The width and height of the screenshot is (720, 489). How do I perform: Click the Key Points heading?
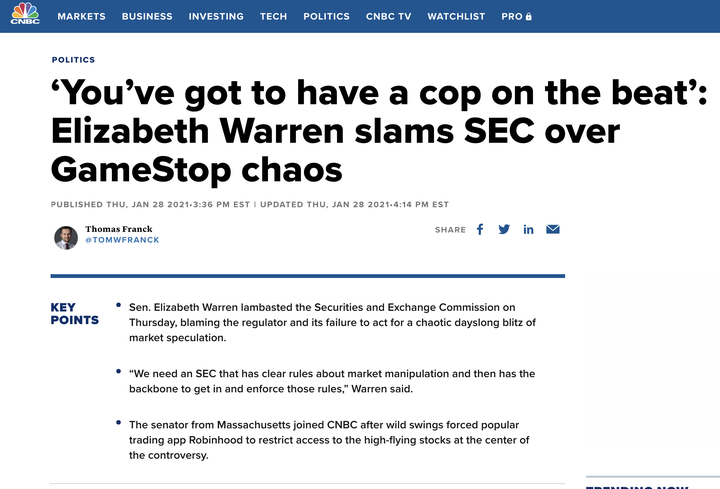click(74, 314)
